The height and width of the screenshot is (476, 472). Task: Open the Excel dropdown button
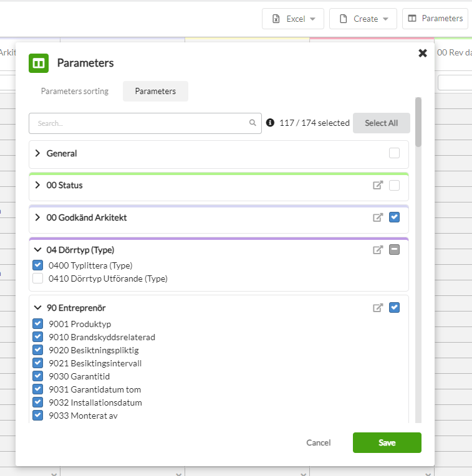(x=293, y=19)
